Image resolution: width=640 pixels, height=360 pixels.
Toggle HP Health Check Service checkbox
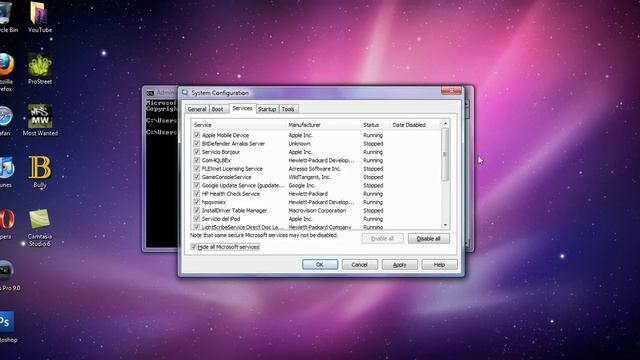click(197, 193)
